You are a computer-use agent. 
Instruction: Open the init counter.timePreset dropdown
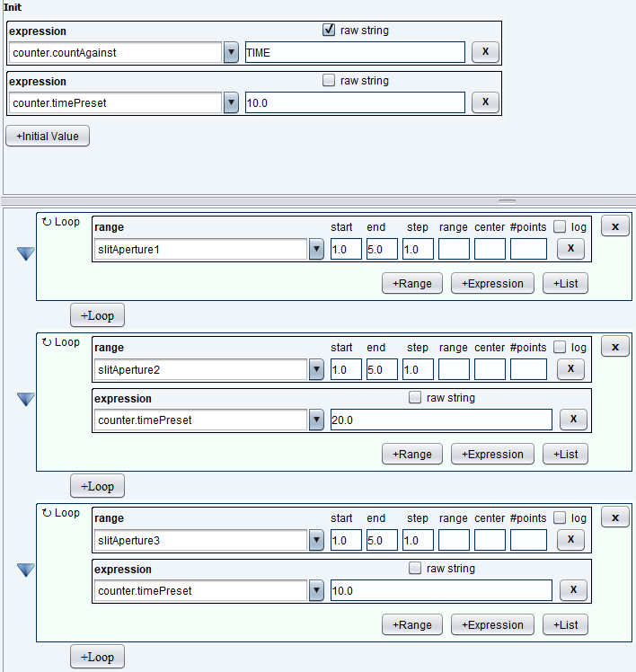(231, 102)
